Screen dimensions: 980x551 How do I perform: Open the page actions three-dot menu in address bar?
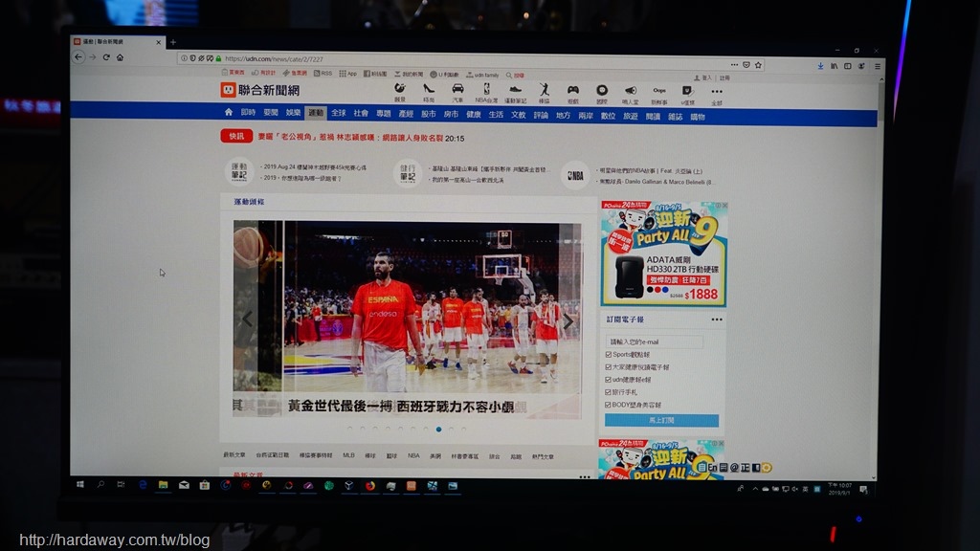tap(734, 64)
